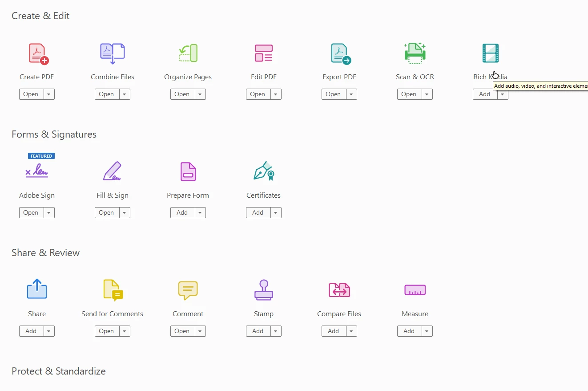Open the Create PDF tool button
The height and width of the screenshot is (391, 588).
coord(31,94)
